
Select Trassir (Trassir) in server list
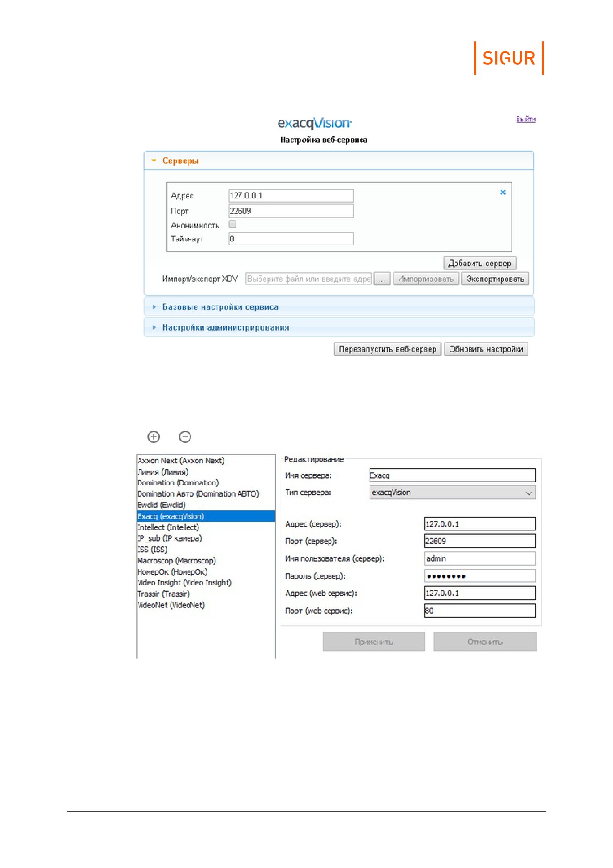tap(206, 594)
